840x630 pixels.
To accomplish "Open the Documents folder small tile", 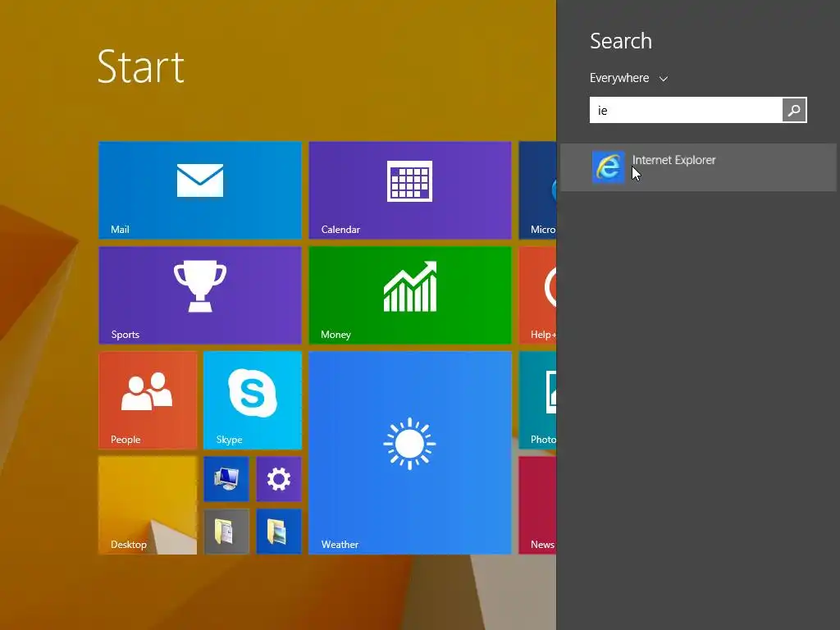I will pos(226,532).
